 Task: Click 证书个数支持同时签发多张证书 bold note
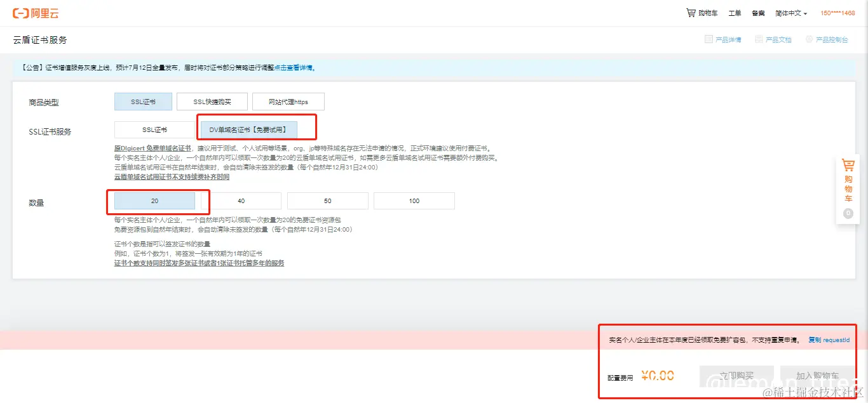pos(199,263)
